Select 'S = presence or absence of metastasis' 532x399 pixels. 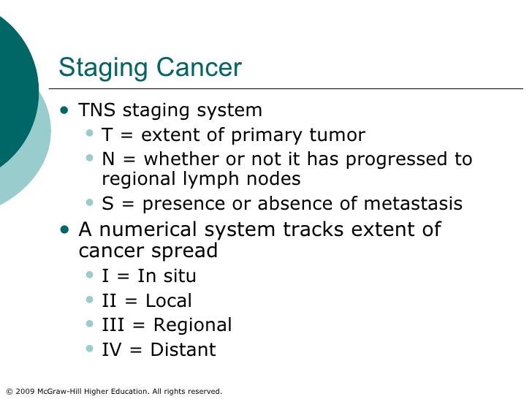pos(282,204)
